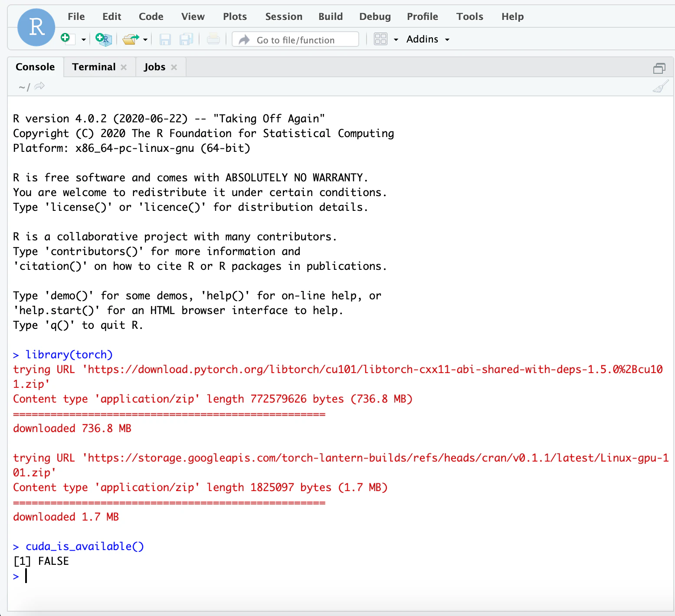Click the console input prompt line

click(341, 576)
